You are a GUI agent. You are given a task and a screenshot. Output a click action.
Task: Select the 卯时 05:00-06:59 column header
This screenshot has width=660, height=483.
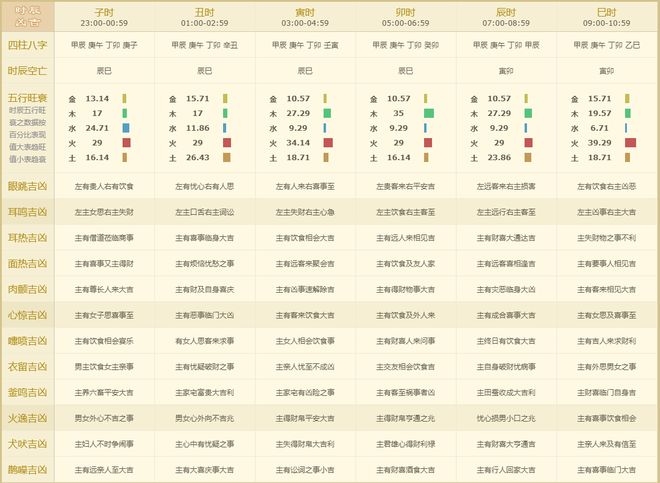tap(406, 17)
